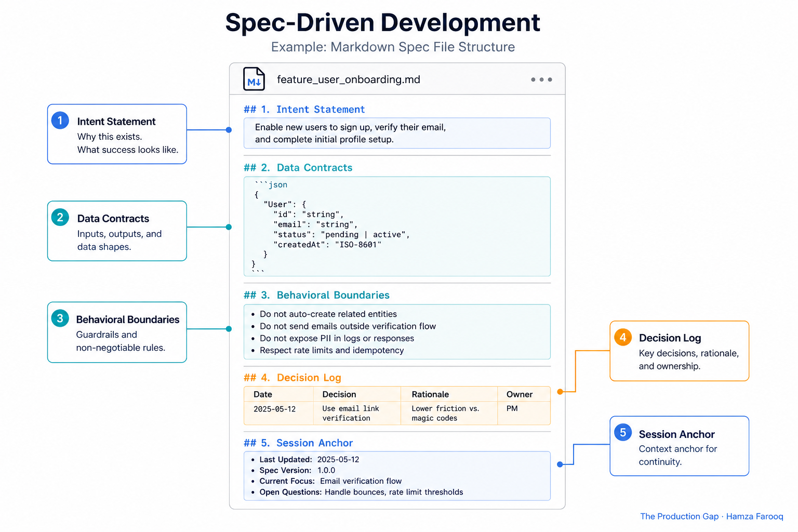Select the 'Do not auto-create related entities' bullet

324,314
